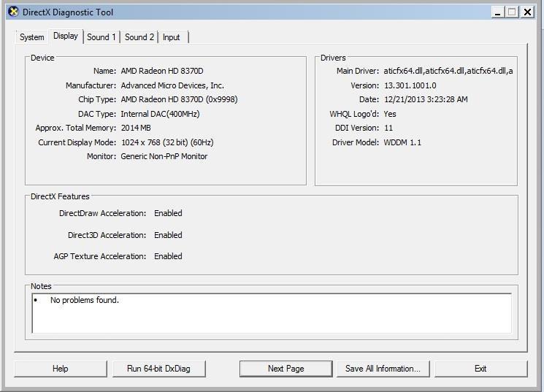Click driver model 'WDDM 1.1'

(x=402, y=142)
